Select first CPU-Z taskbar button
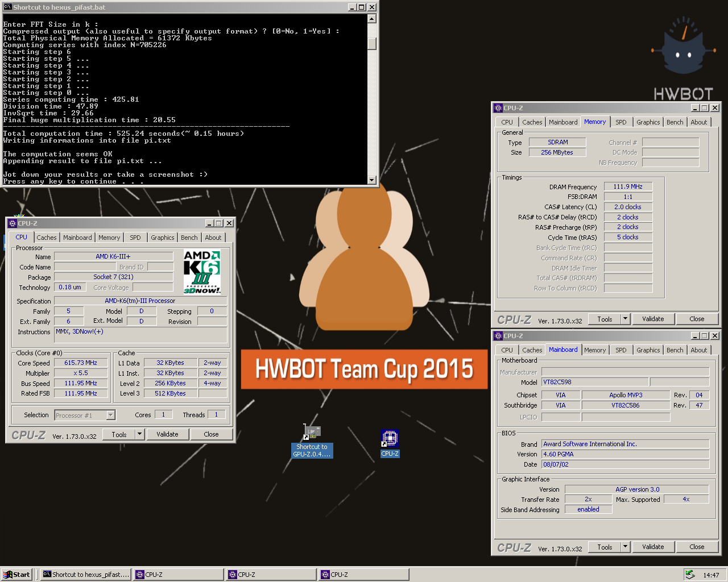 tap(179, 575)
